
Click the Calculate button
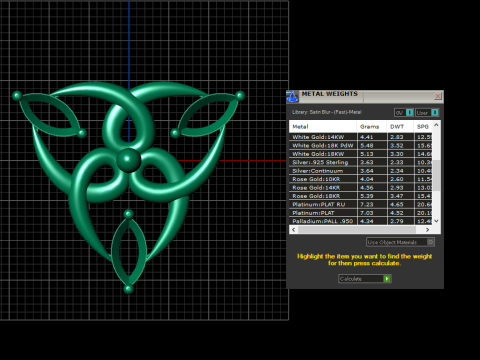[x=365, y=279]
